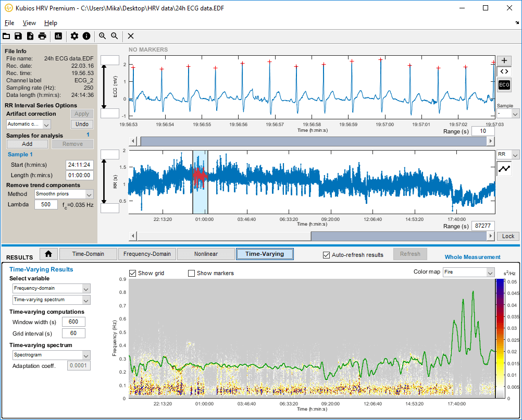
Task: Enable the Show markers checkbox
Action: [191, 273]
